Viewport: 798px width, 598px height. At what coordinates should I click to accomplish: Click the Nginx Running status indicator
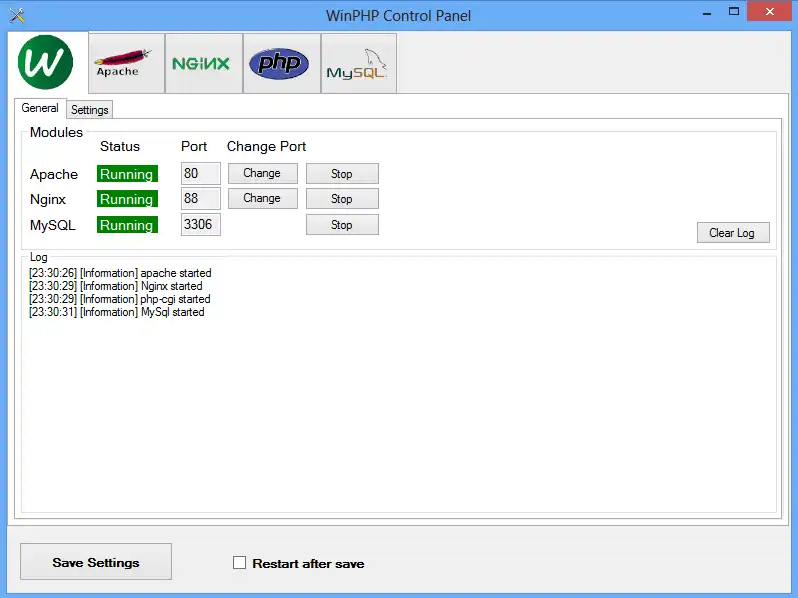127,199
